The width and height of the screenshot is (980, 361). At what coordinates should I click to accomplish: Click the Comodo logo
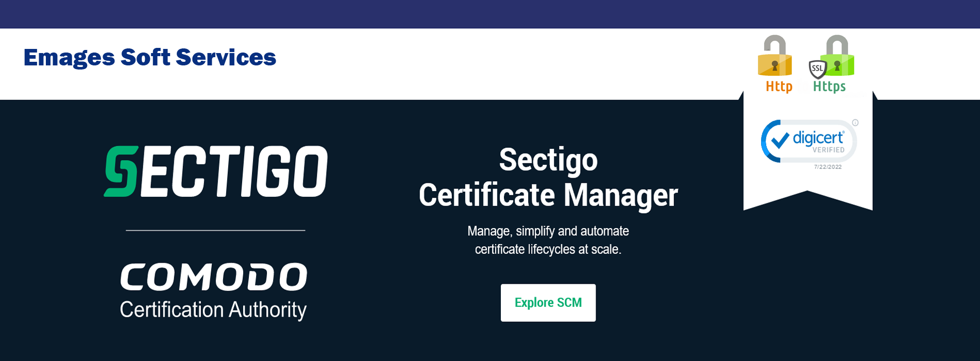[x=213, y=277]
